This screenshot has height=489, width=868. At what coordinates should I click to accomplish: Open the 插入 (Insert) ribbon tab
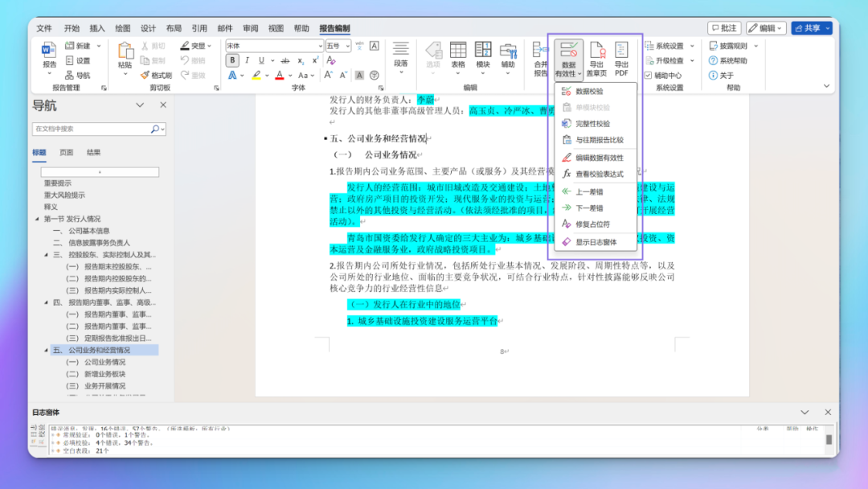97,28
